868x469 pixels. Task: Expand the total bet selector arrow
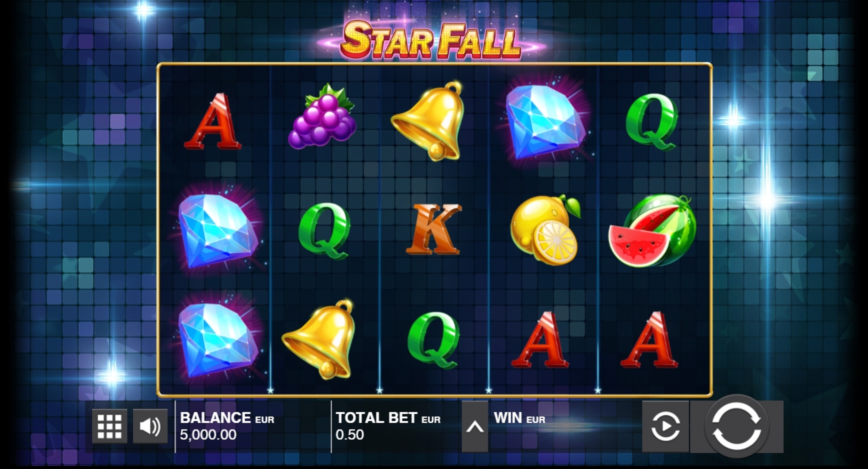click(x=475, y=426)
